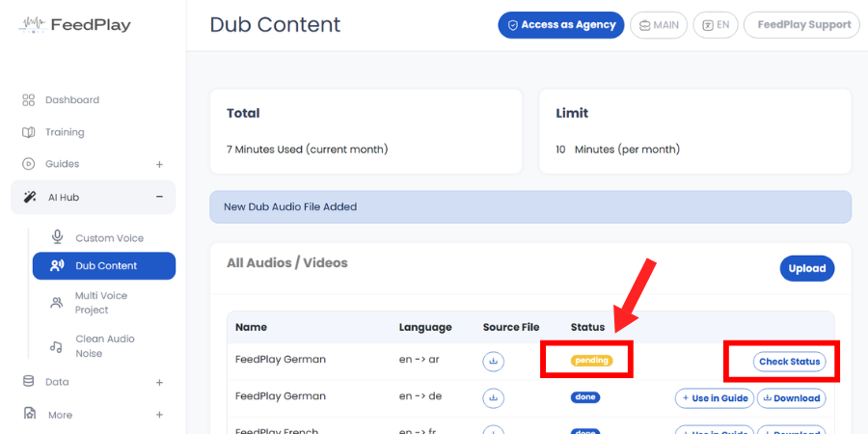The image size is (868, 434).
Task: Open Multi Voice Project
Action: click(101, 303)
